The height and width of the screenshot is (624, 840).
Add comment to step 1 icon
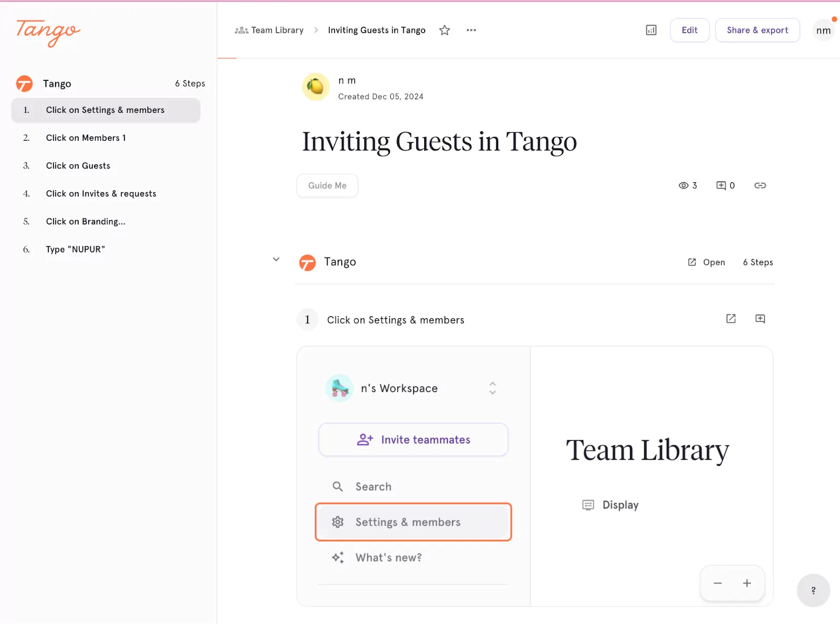[760, 319]
